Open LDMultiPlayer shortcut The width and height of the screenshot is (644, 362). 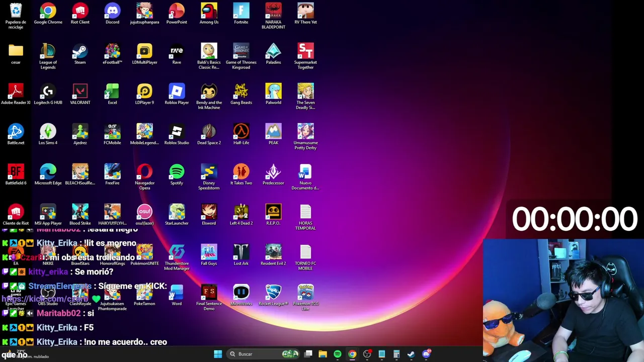pos(144,54)
